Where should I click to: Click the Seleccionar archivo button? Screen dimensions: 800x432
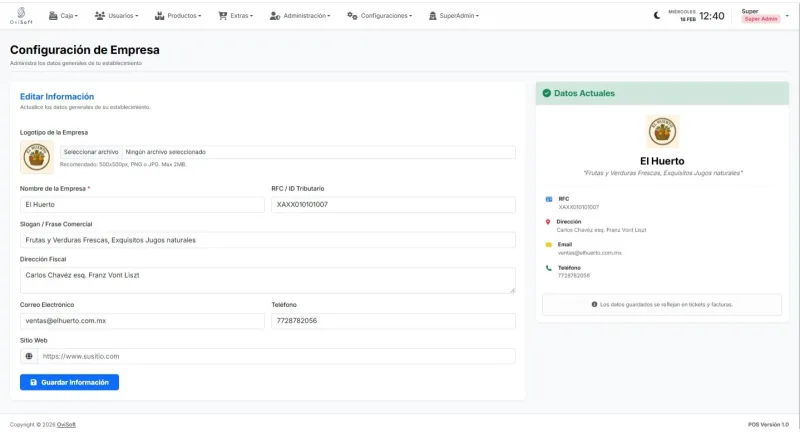coord(91,152)
